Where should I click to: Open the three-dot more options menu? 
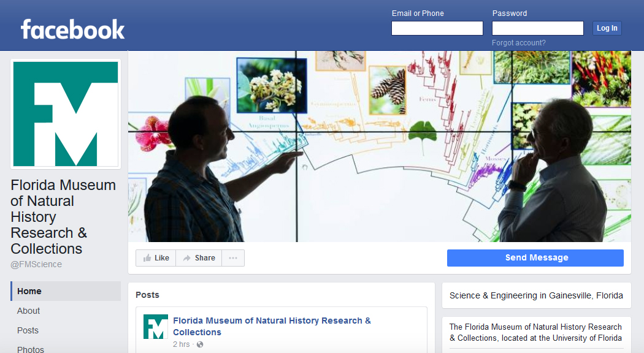(x=233, y=258)
